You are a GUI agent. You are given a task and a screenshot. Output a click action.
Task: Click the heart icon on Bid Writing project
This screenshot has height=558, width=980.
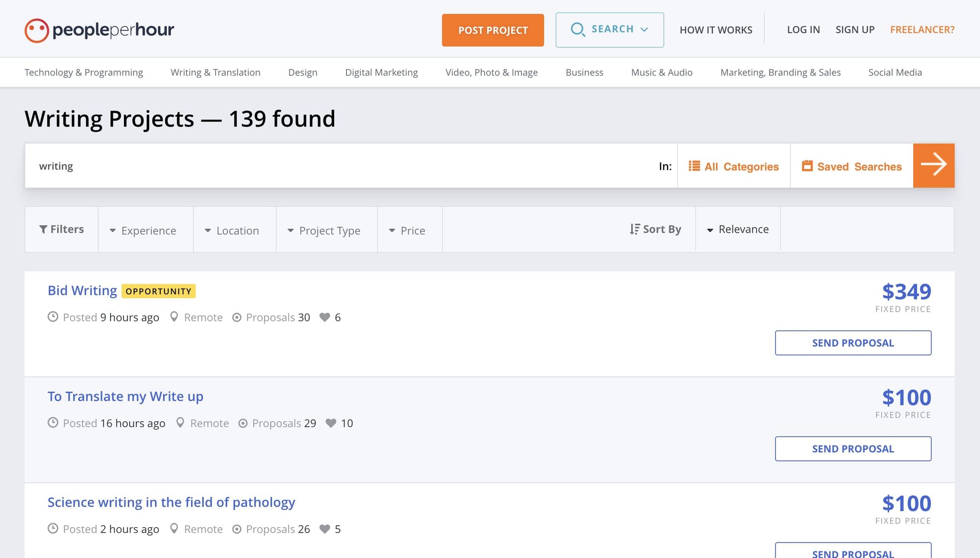click(324, 317)
